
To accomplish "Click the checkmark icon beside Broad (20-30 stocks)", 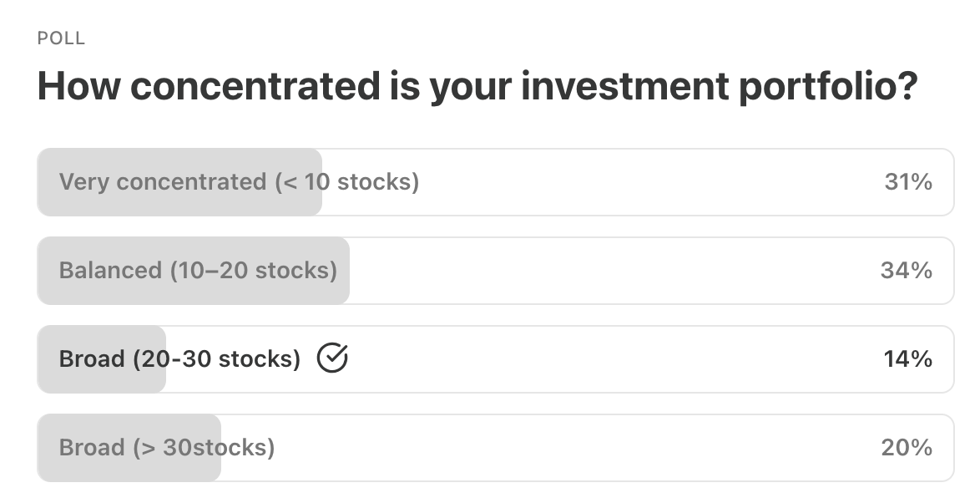I will [x=332, y=358].
